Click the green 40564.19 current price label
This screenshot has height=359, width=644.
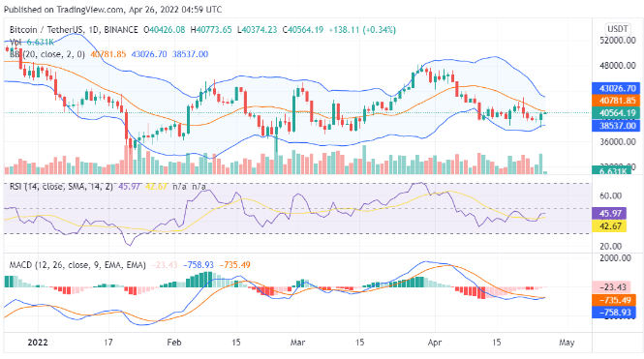(616, 113)
